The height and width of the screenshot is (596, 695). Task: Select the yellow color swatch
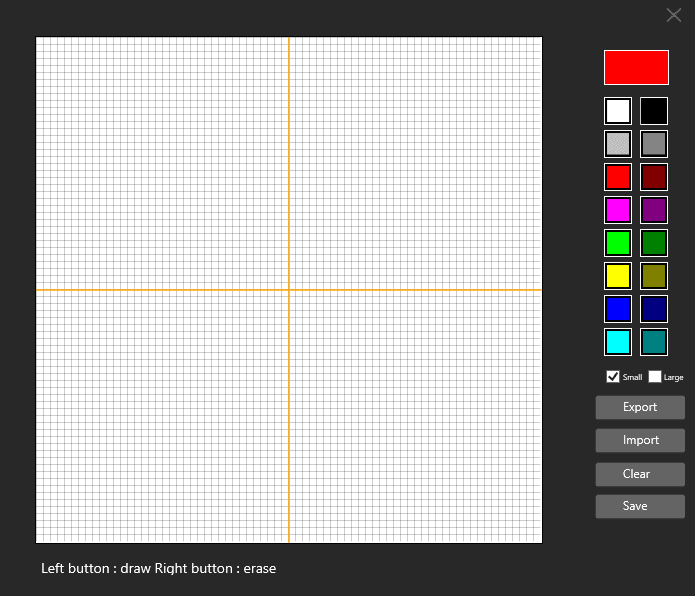coord(618,276)
